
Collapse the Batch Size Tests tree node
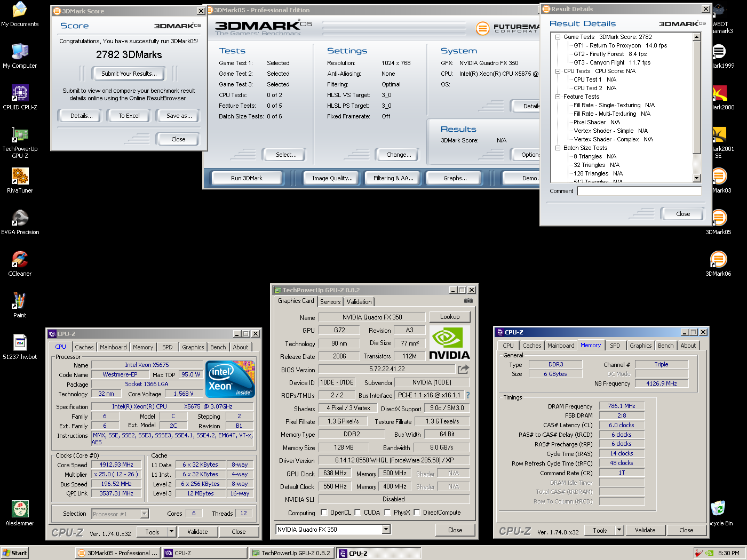tap(558, 148)
